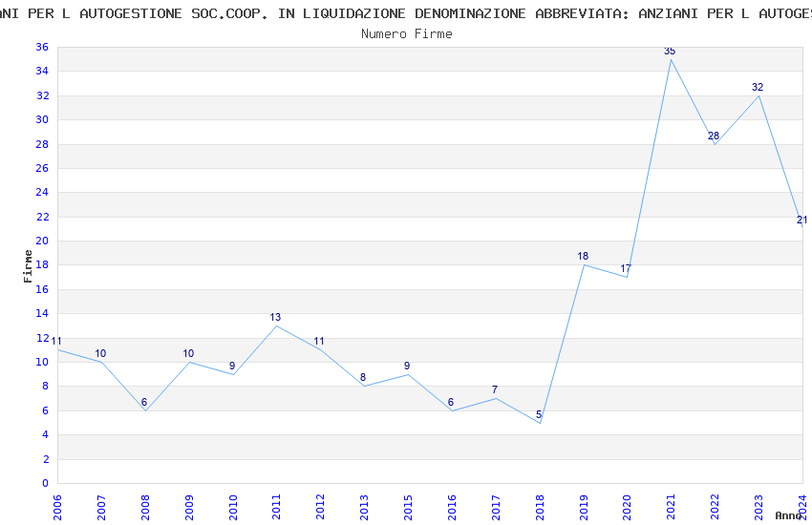Click the y-axis value 20
This screenshot has width=812, height=525.
[42, 241]
